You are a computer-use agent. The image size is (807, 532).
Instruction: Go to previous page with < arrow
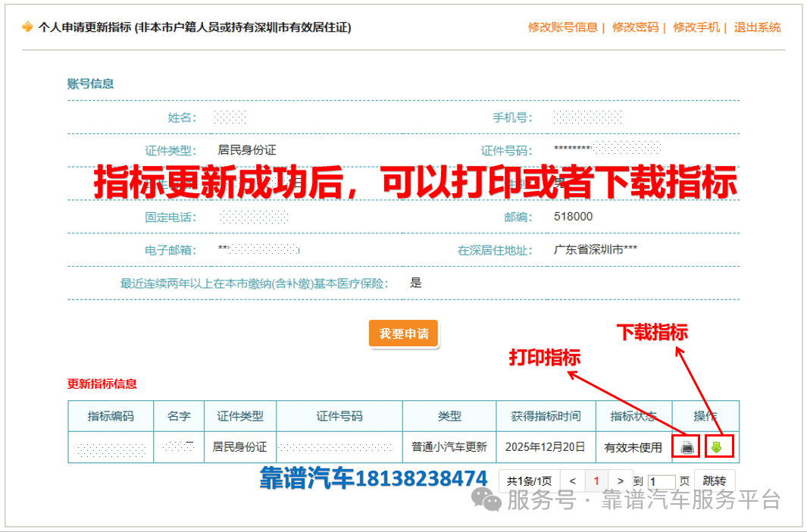pos(573,480)
